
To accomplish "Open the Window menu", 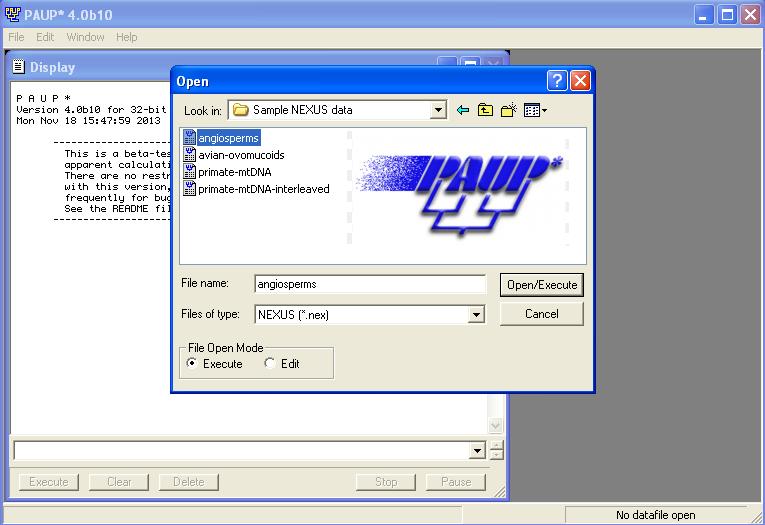I will 85,37.
